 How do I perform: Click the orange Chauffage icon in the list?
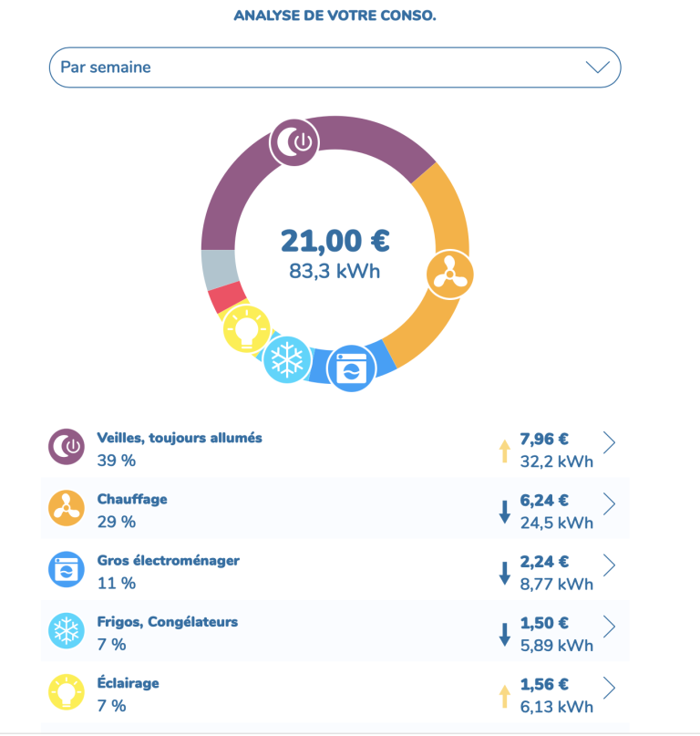point(67,508)
